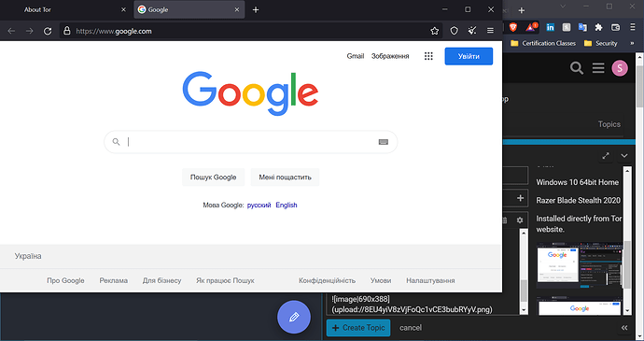The height and width of the screenshot is (341, 644).
Task: Open a new tab in the Brave window
Action: pos(522,10)
